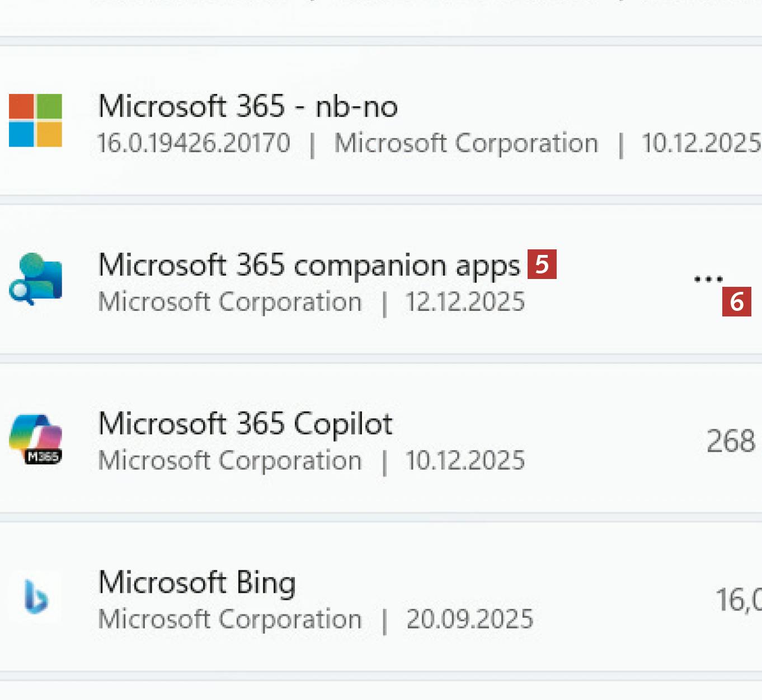Click the publisher name under companion apps
762x700 pixels.
[230, 302]
